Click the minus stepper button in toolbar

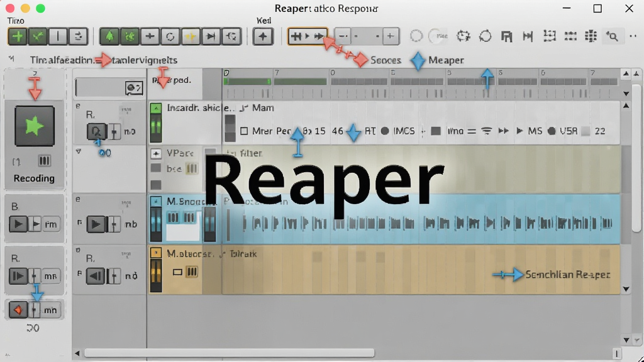point(343,36)
